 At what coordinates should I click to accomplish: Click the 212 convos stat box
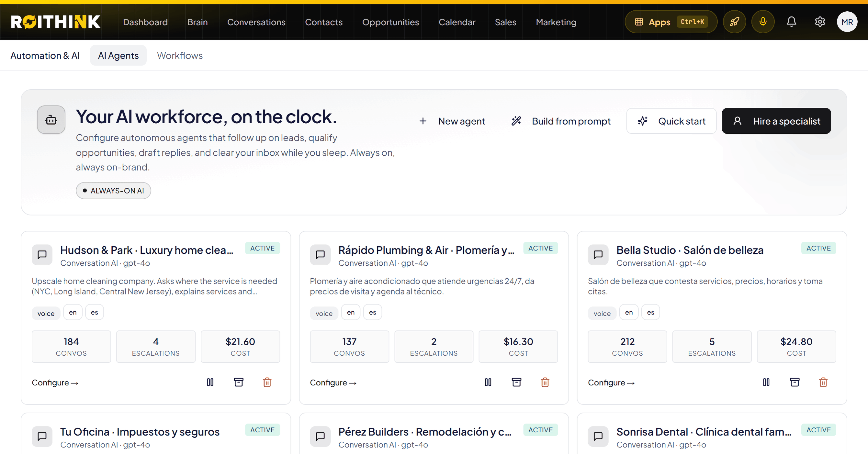[x=627, y=347]
